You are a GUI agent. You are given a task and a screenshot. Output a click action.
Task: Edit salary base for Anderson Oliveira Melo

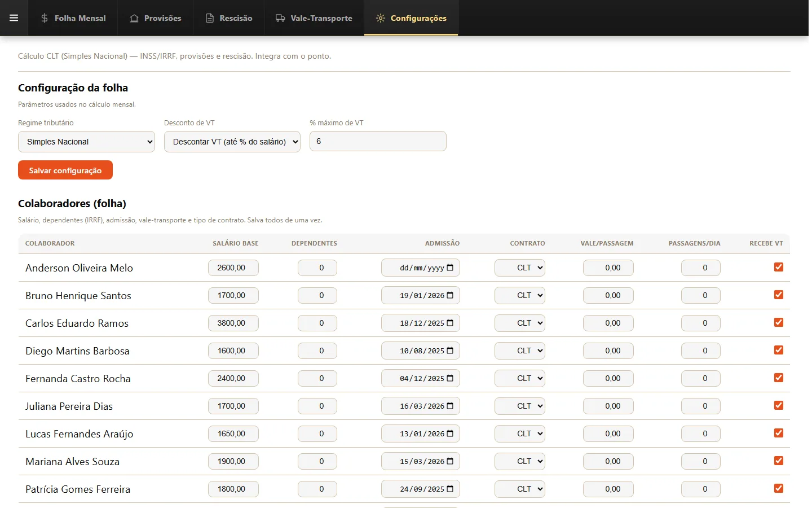pyautogui.click(x=233, y=268)
